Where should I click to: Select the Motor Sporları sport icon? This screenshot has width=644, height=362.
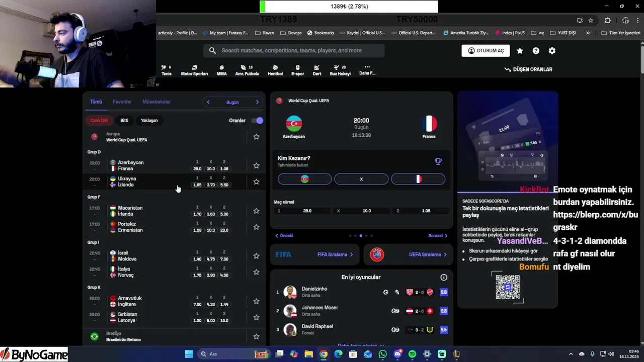click(x=194, y=70)
